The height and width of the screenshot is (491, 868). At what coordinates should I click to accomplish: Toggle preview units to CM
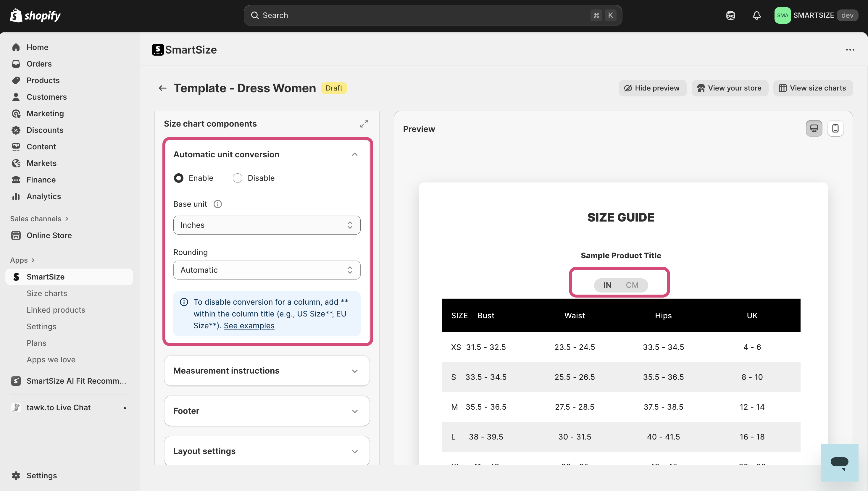pyautogui.click(x=632, y=285)
